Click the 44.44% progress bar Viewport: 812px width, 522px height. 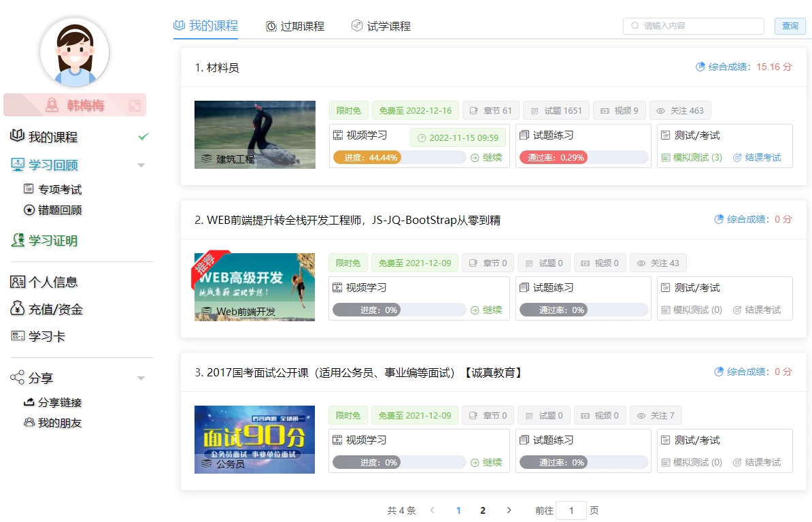[398, 157]
